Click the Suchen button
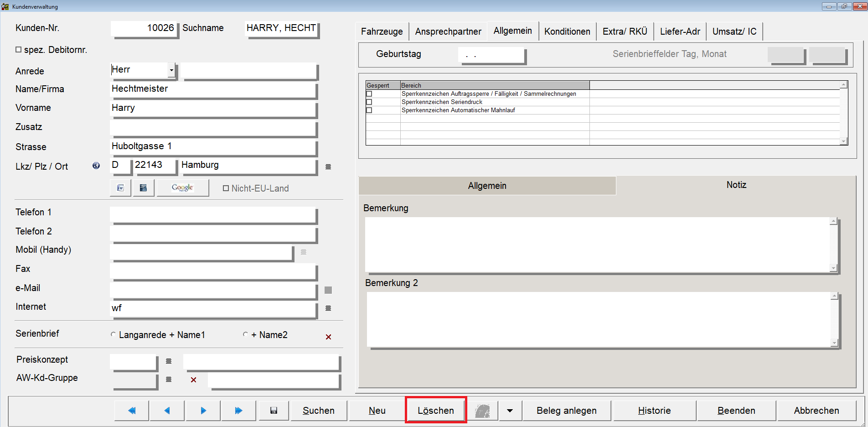The image size is (868, 427). (319, 411)
